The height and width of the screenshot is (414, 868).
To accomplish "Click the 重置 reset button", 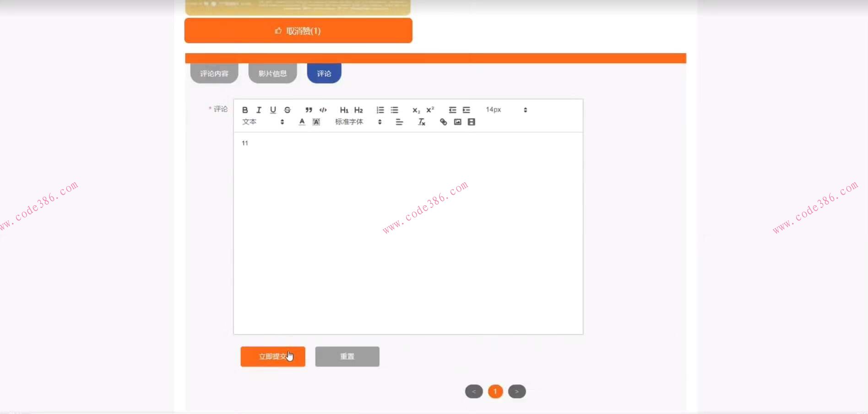I will (x=347, y=356).
